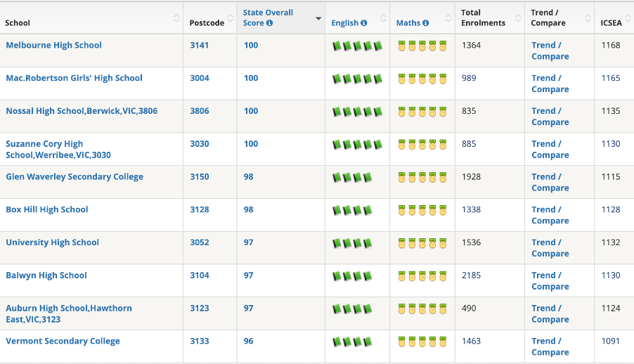Click English book rating for Melbourne High School

(x=357, y=46)
